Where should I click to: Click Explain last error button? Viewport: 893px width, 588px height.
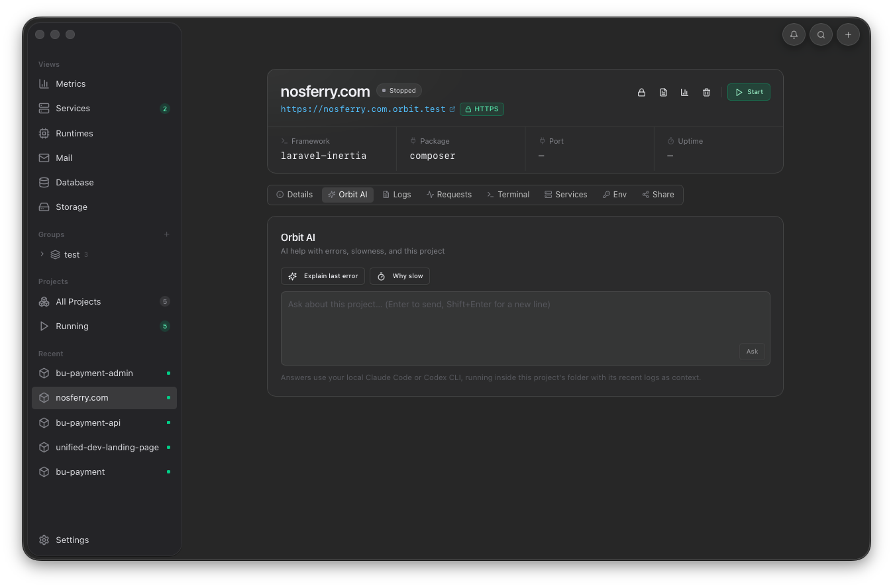click(x=323, y=276)
